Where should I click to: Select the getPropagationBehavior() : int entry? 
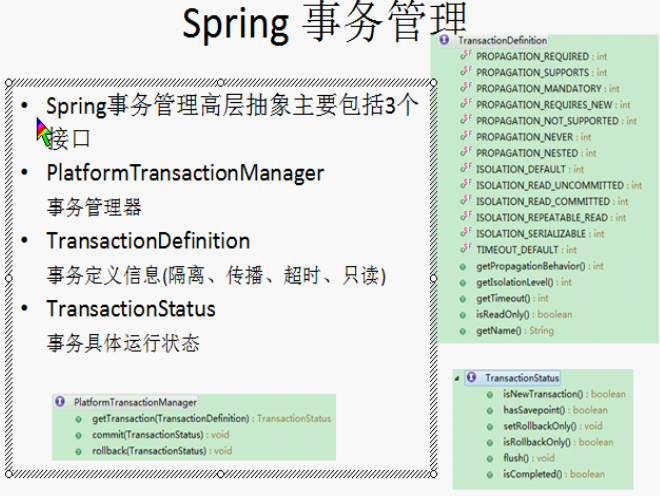(540, 266)
